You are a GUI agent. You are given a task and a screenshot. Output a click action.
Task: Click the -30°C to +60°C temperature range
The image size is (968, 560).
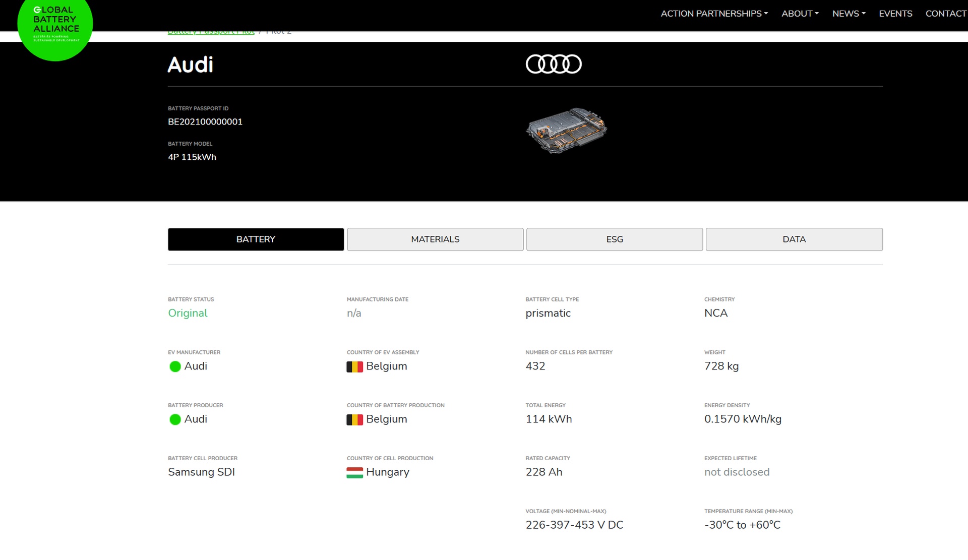click(742, 525)
